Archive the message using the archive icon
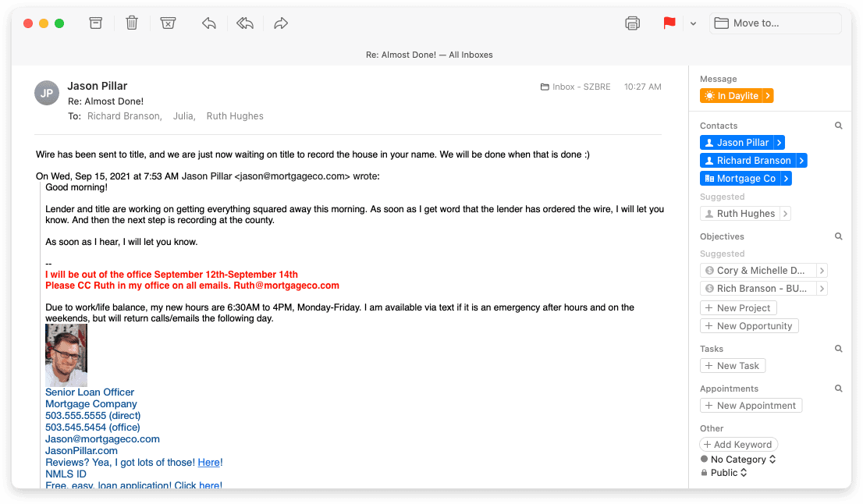 click(96, 23)
